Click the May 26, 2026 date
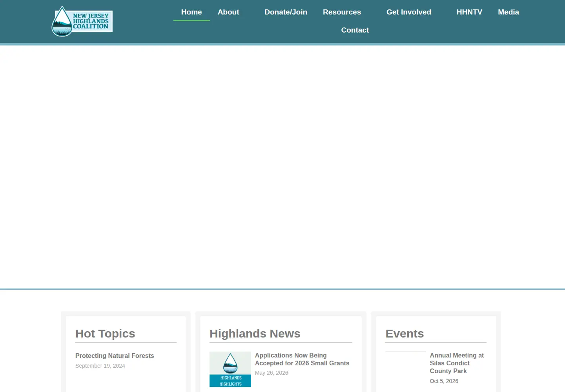Image resolution: width=565 pixels, height=392 pixels. pos(272,373)
